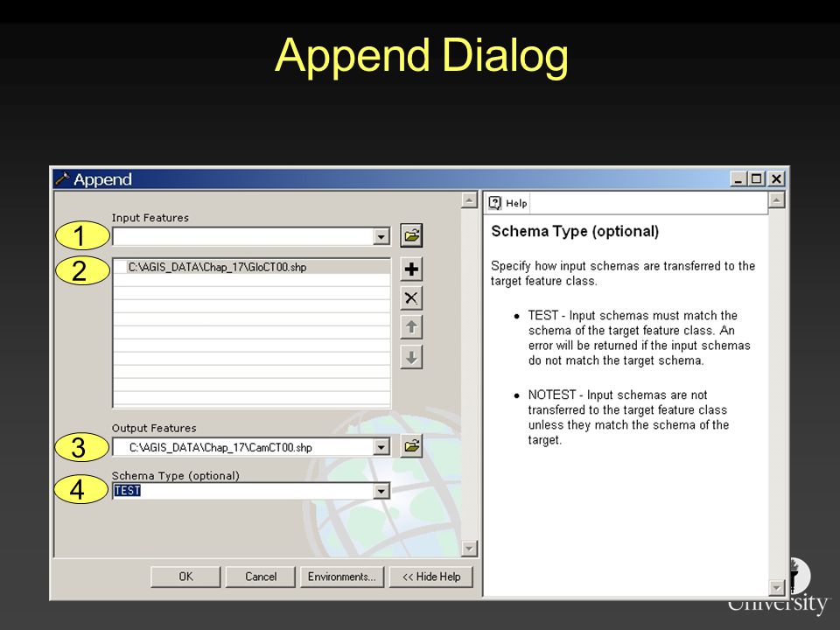
Task: Expand the Schema Type dropdown arrow
Action: pos(381,491)
